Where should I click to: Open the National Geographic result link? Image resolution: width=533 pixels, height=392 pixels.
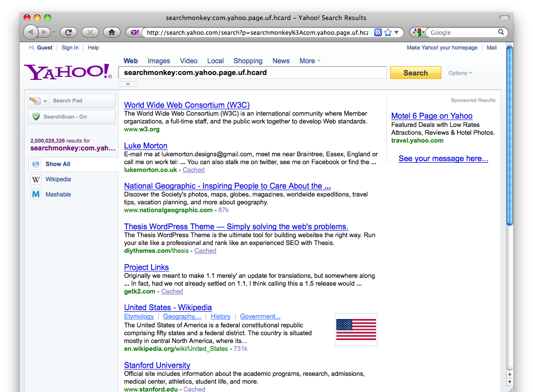pos(227,186)
